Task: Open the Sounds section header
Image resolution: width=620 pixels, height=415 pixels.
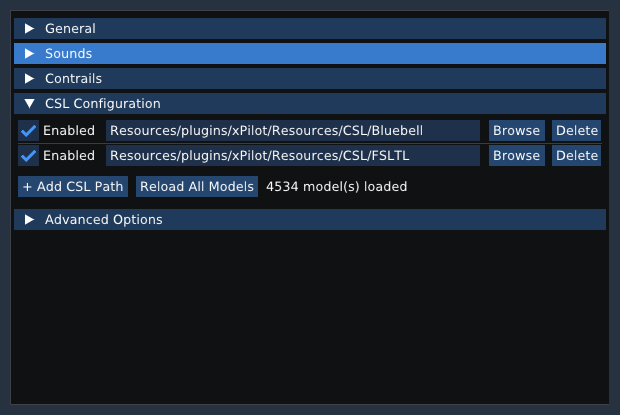Action: [x=310, y=54]
